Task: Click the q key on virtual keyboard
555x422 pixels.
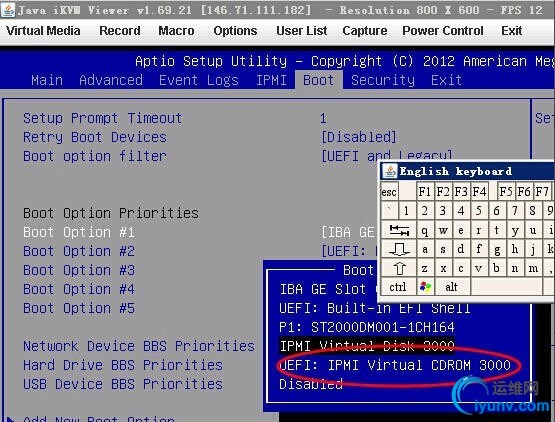Action: click(425, 230)
